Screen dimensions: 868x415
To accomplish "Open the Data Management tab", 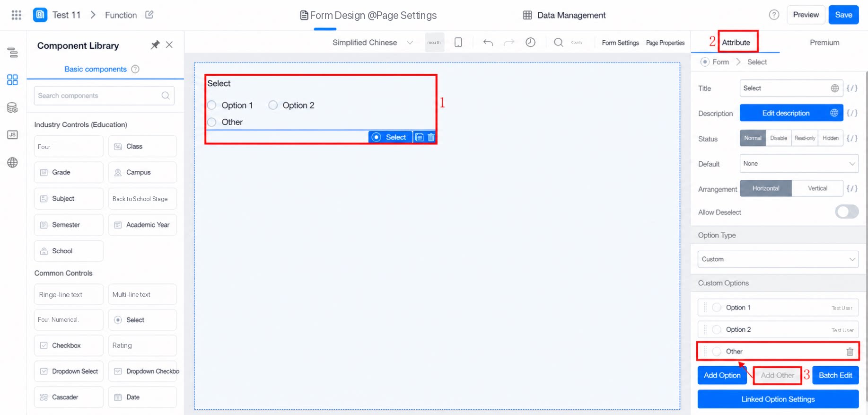I will 564,15.
